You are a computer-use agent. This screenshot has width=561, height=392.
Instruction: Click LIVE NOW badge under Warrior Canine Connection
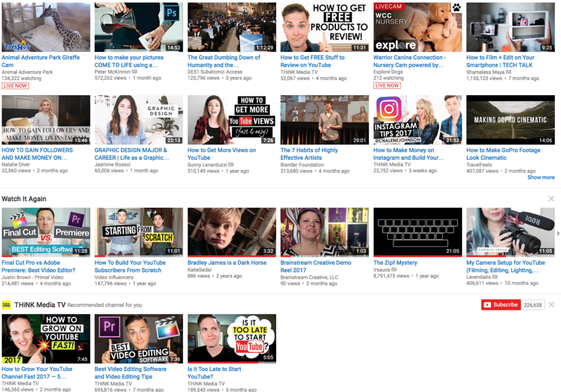tap(387, 85)
